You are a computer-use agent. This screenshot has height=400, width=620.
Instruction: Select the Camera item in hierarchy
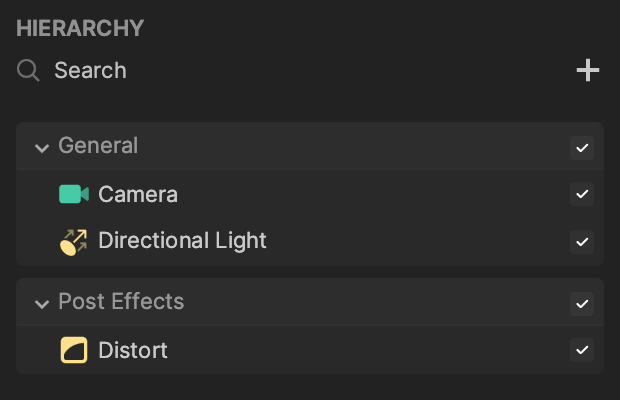pos(310,194)
